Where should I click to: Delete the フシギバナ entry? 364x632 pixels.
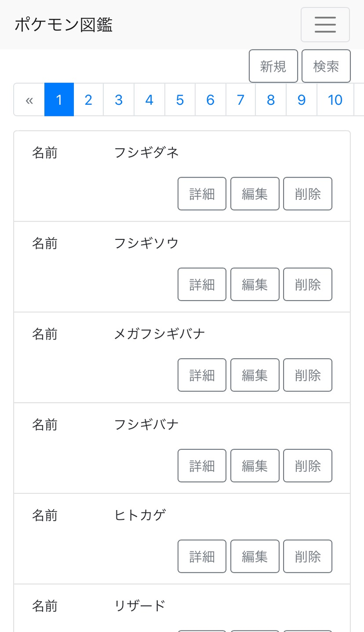click(x=307, y=466)
